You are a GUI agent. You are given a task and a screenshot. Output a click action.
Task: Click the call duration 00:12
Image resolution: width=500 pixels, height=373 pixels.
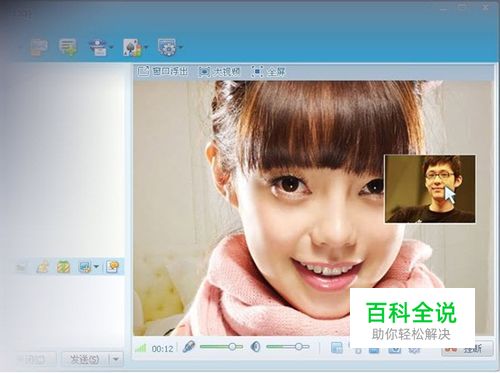[x=162, y=349]
